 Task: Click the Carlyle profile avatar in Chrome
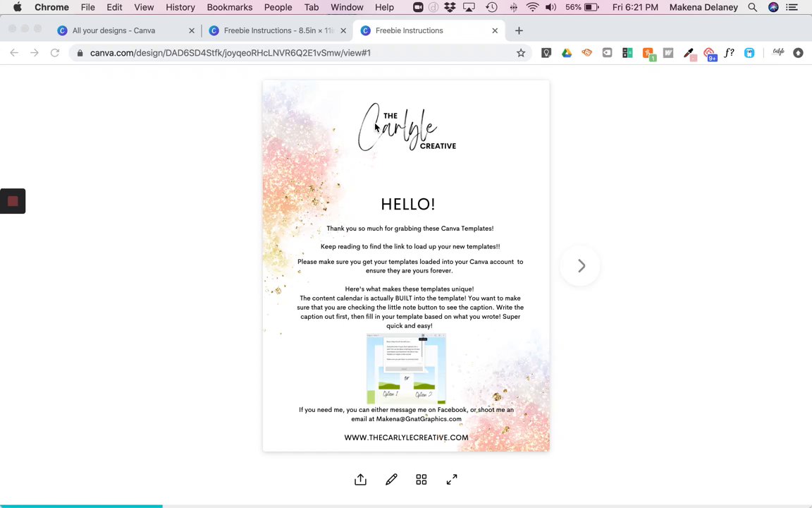point(778,52)
